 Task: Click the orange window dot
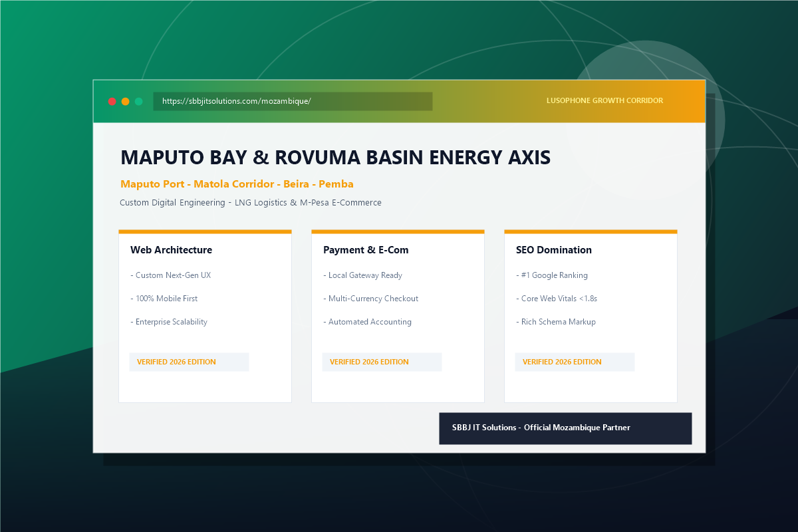pyautogui.click(x=126, y=101)
